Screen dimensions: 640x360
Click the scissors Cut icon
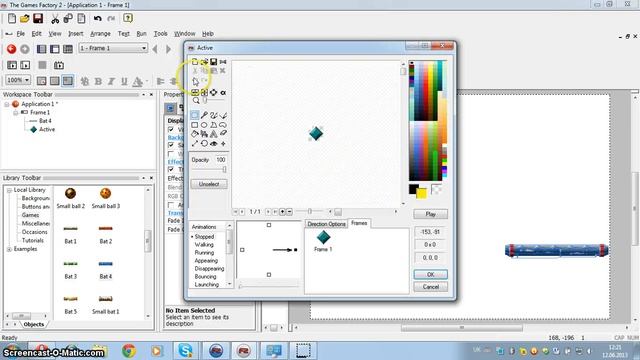[x=55, y=18]
